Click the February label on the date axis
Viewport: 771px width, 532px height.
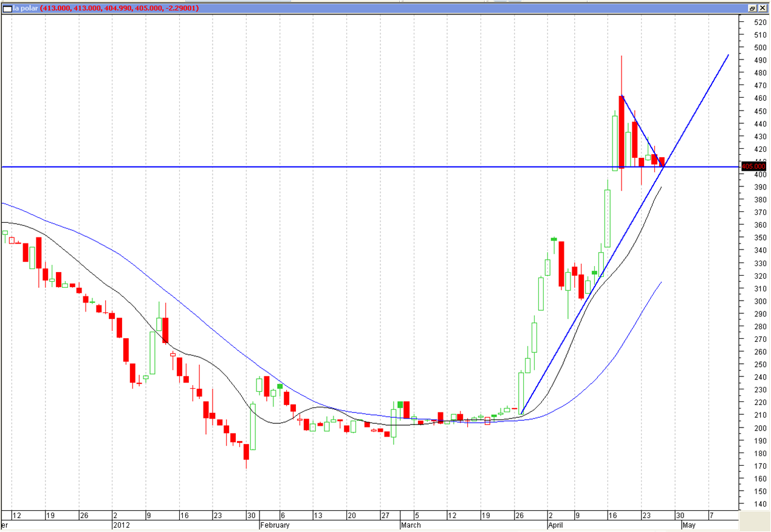click(x=275, y=525)
